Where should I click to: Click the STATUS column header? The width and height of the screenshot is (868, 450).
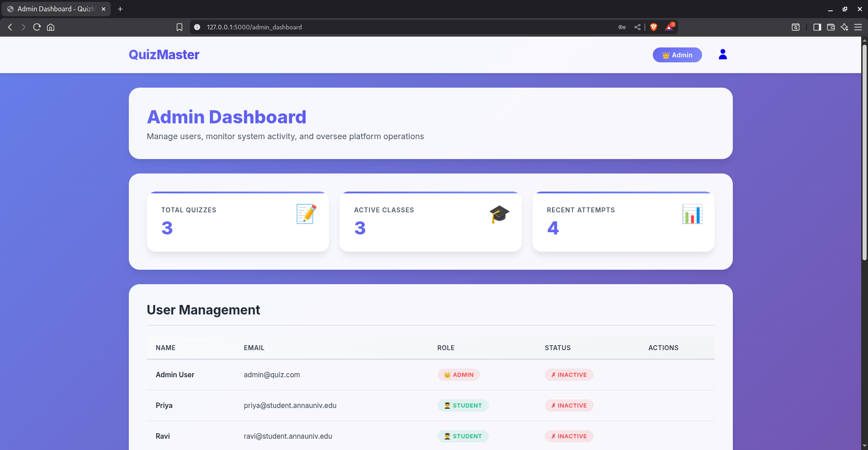(557, 348)
